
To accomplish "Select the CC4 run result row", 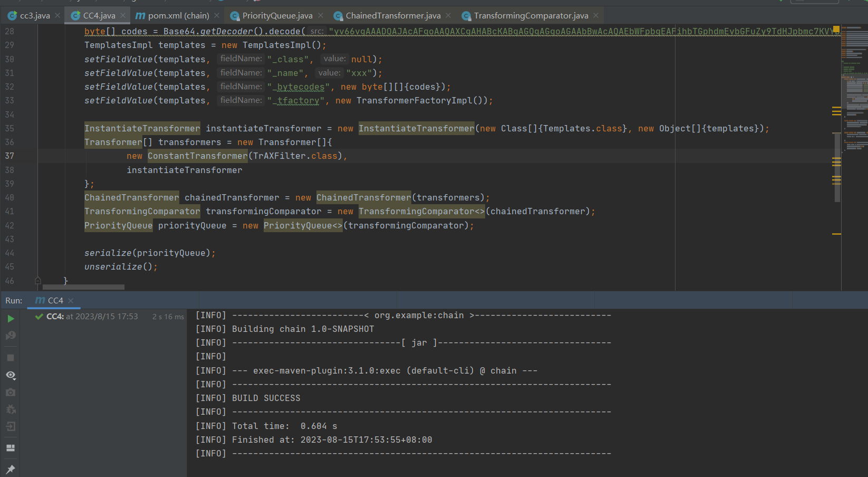I will [103, 317].
